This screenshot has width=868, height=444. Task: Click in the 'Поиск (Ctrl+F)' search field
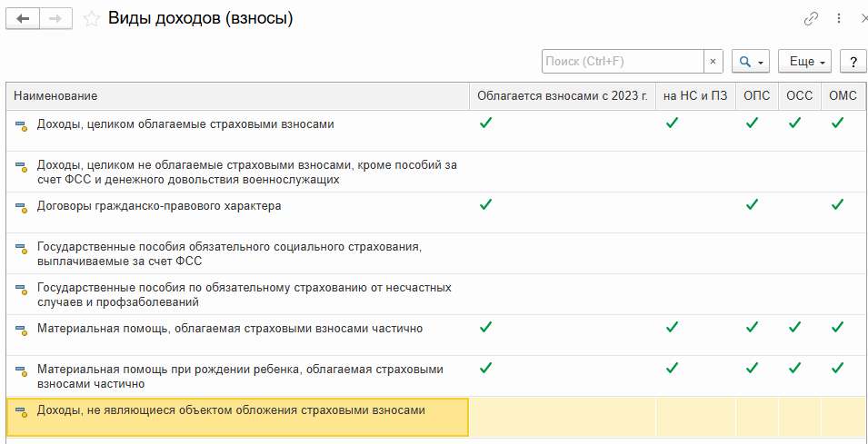click(x=623, y=62)
